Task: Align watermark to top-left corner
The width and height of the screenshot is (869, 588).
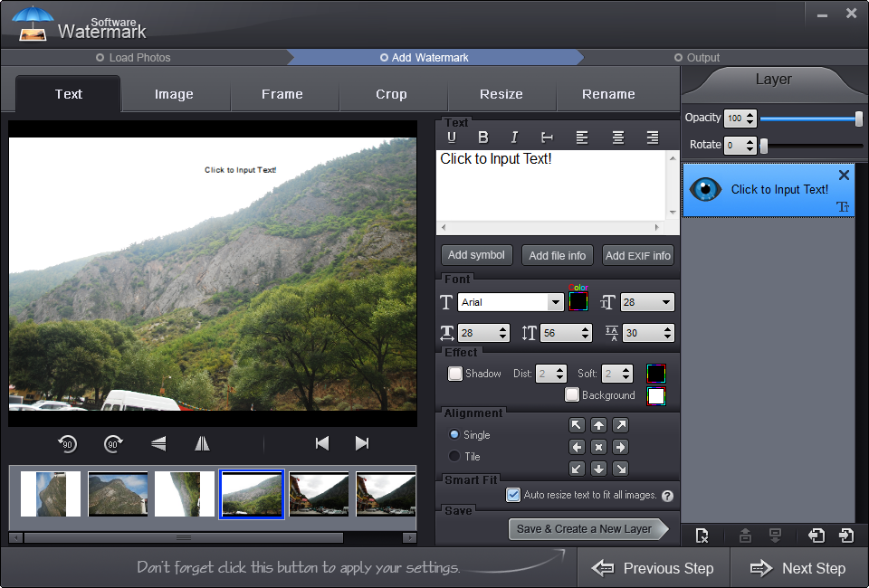Action: [577, 425]
